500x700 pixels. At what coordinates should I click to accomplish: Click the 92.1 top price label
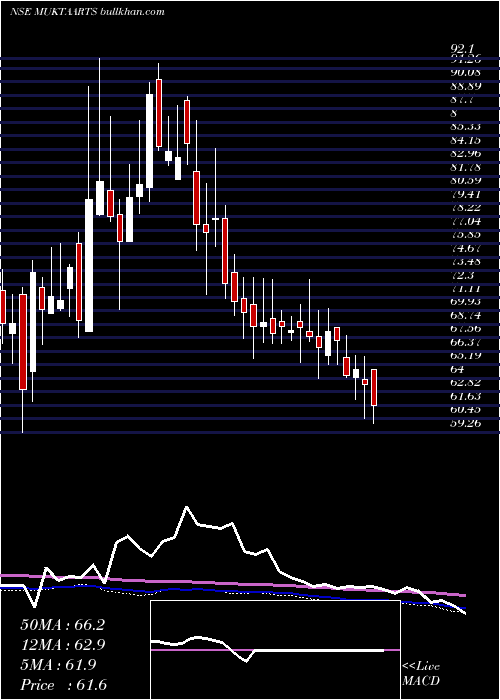click(462, 47)
